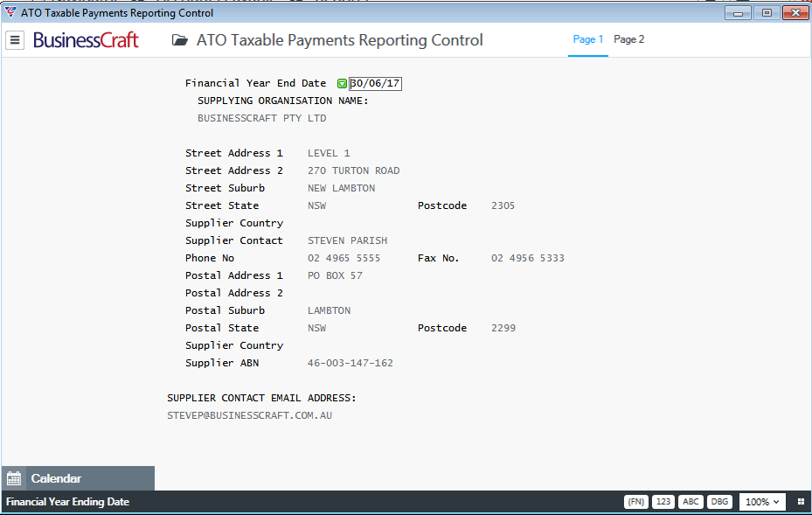Click the phone number 02 4965 5555

(344, 258)
